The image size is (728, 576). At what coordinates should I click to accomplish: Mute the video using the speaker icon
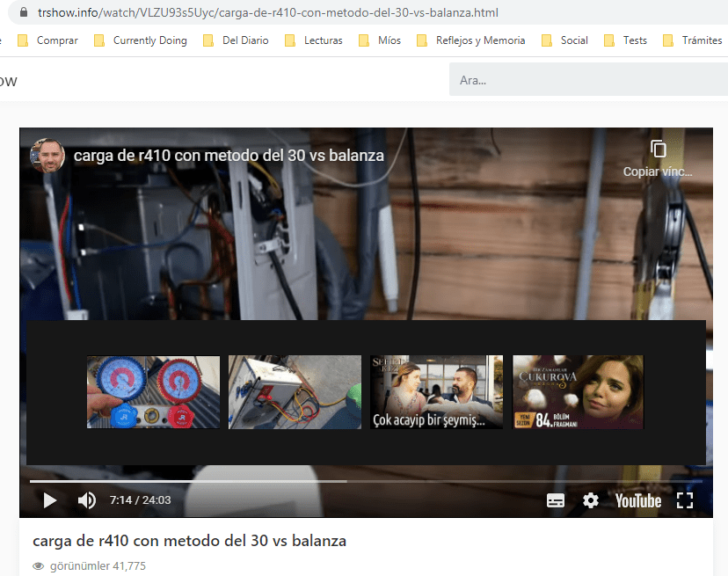pos(87,500)
